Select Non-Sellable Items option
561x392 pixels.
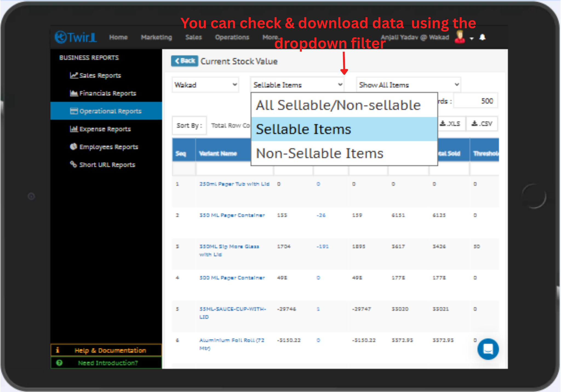coord(319,153)
